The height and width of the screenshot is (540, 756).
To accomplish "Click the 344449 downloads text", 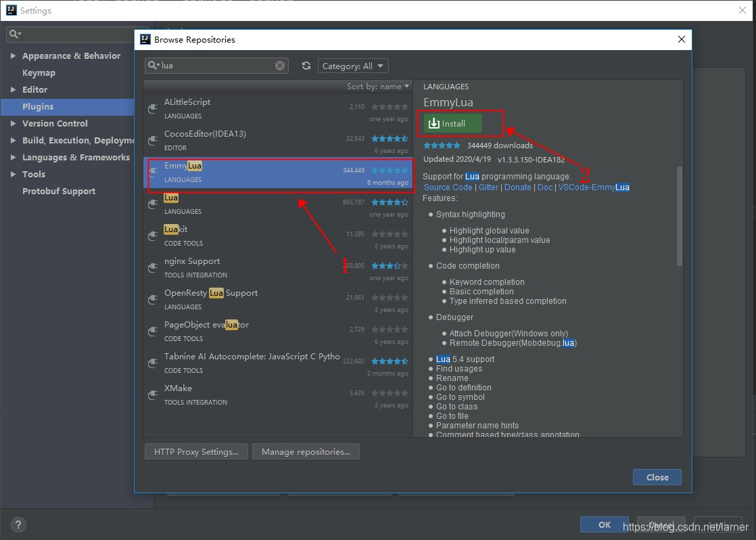I will point(500,145).
